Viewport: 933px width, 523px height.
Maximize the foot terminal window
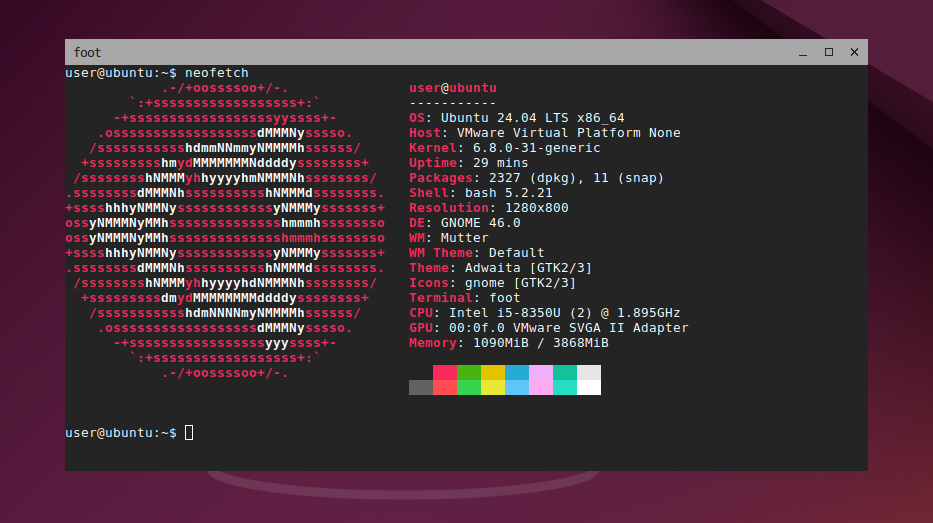[828, 52]
